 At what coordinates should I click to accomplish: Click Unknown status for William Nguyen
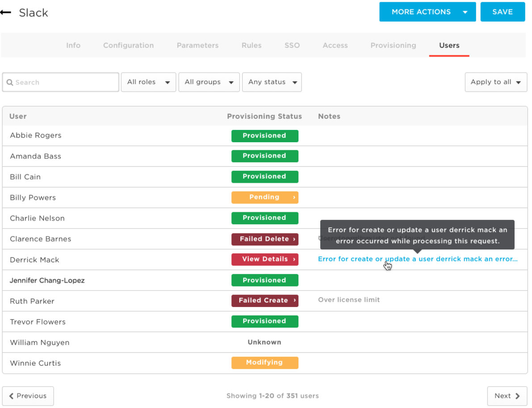pos(264,342)
